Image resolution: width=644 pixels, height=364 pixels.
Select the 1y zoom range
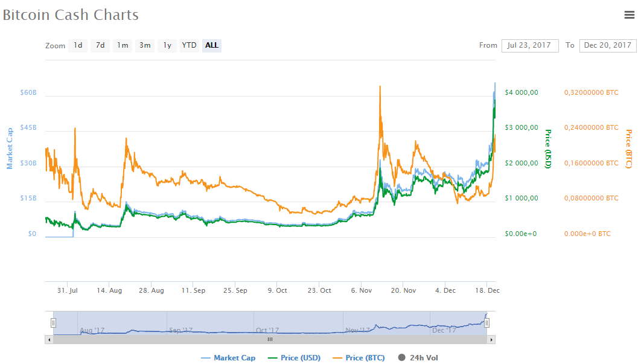coord(167,45)
